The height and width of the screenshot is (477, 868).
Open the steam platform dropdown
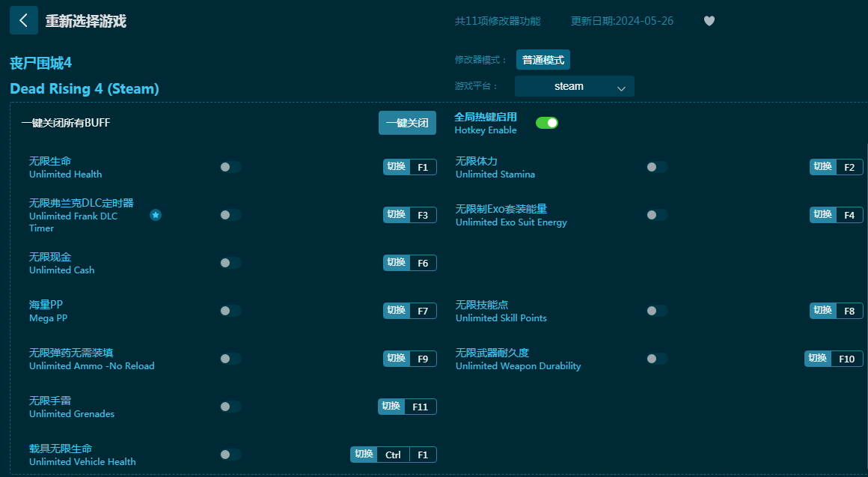click(x=574, y=86)
